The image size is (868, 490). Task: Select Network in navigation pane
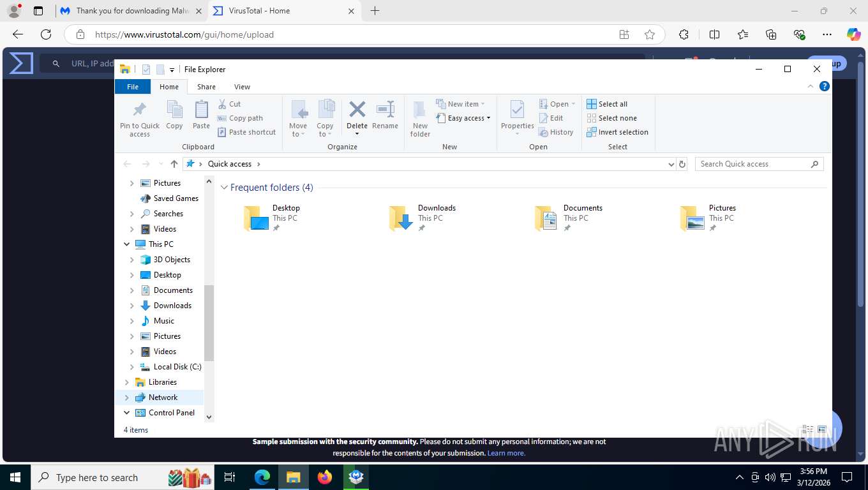tap(163, 397)
